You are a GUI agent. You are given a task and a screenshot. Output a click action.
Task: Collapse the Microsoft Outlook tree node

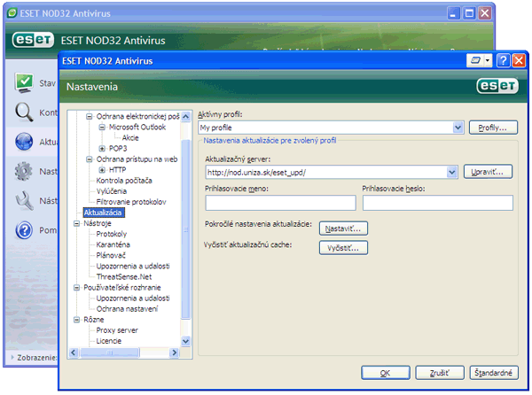(102, 127)
